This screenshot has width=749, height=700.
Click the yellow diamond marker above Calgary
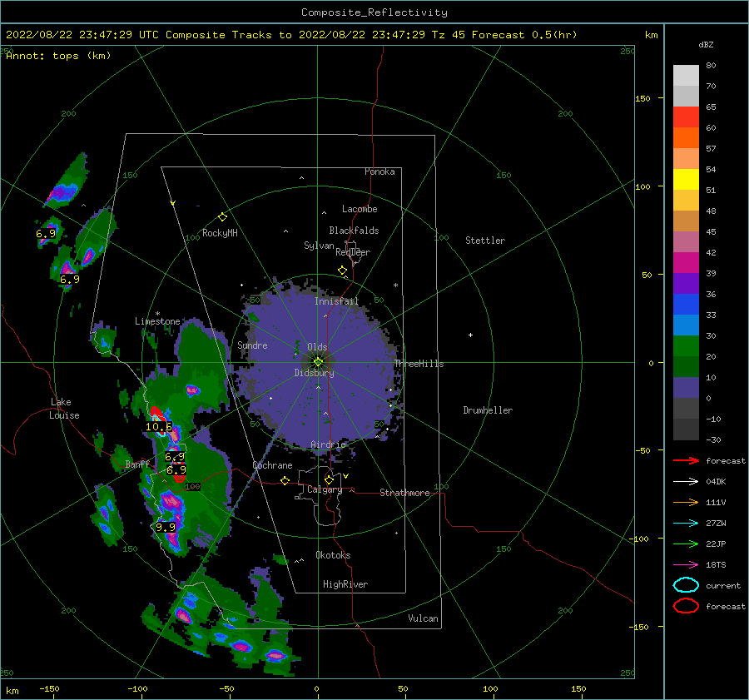329,479
